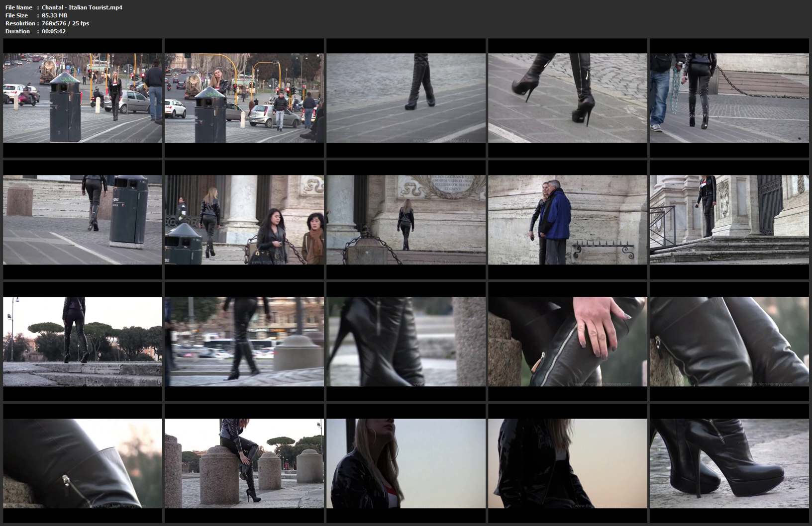Select thumbnail of dark jacket against sky
This screenshot has width=812, height=526.
pyautogui.click(x=568, y=463)
